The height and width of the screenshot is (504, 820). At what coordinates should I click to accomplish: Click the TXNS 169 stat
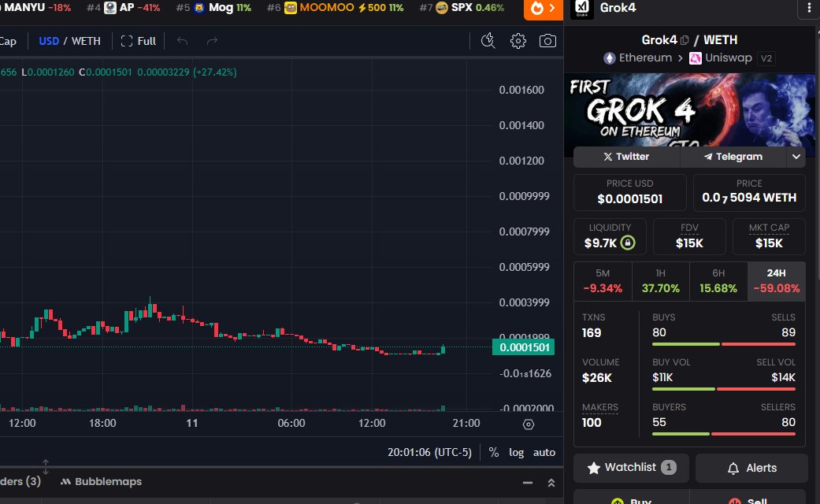[x=594, y=326]
